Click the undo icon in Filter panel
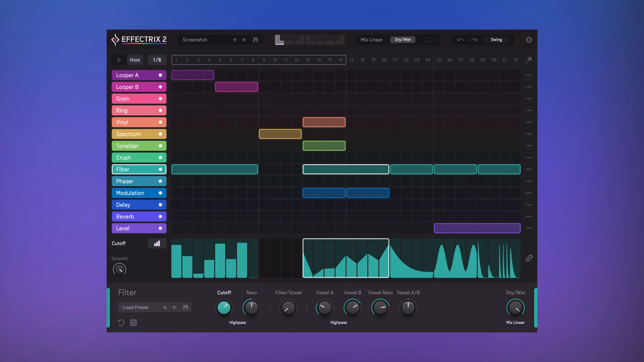Viewport: 644px width, 362px height. coord(121,323)
